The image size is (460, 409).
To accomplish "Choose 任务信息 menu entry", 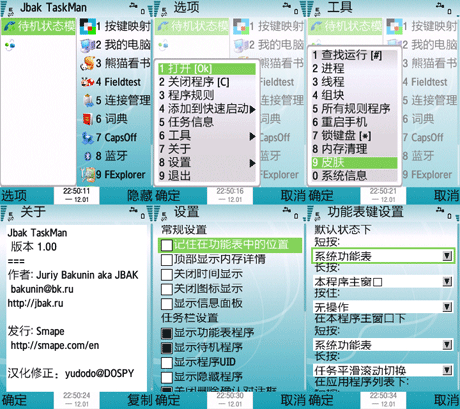I will pos(207,122).
